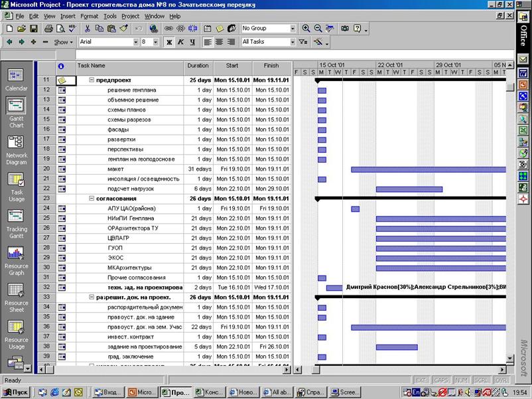The image size is (532, 399).
Task: Open the No Group dropdown
Action: click(x=293, y=29)
